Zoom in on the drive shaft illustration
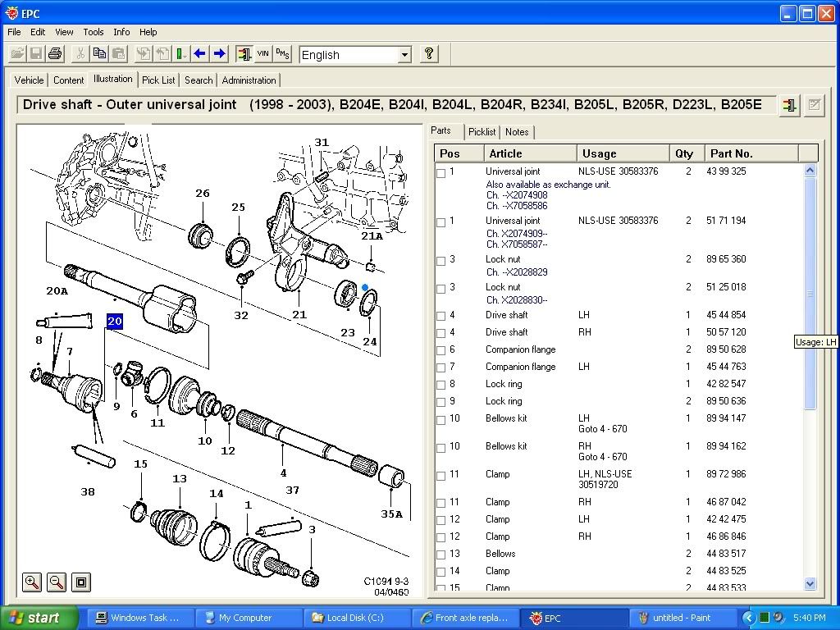This screenshot has height=630, width=840. click(31, 582)
